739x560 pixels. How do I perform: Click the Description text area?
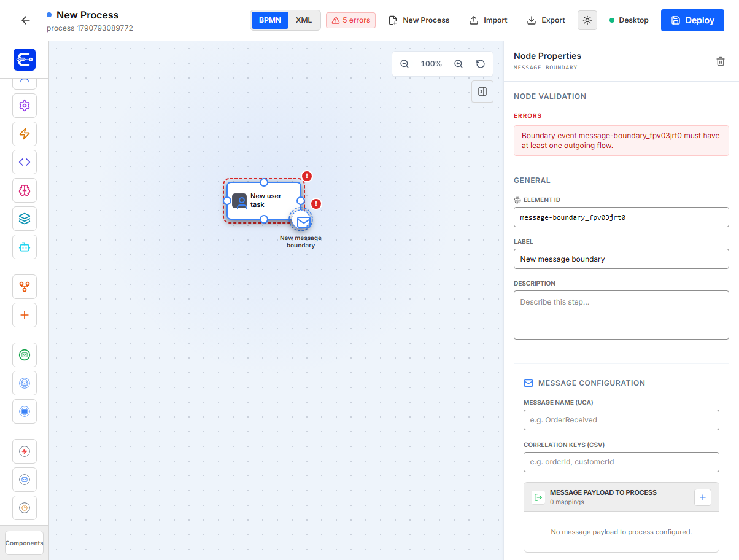click(x=621, y=315)
